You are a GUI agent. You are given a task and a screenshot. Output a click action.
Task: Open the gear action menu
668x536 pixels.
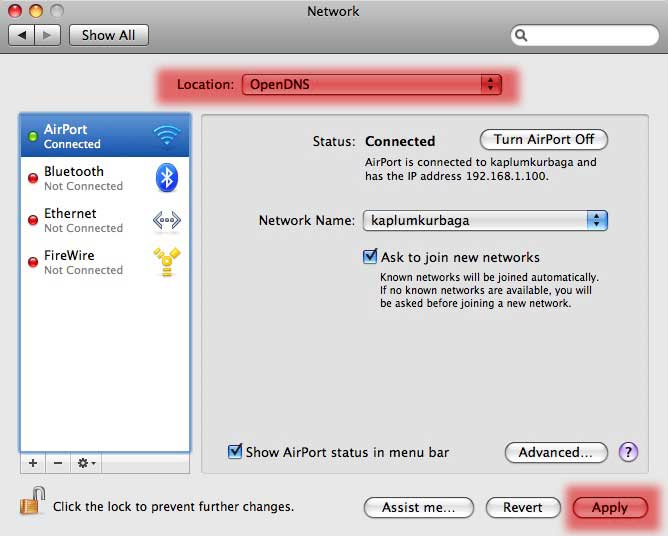86,463
